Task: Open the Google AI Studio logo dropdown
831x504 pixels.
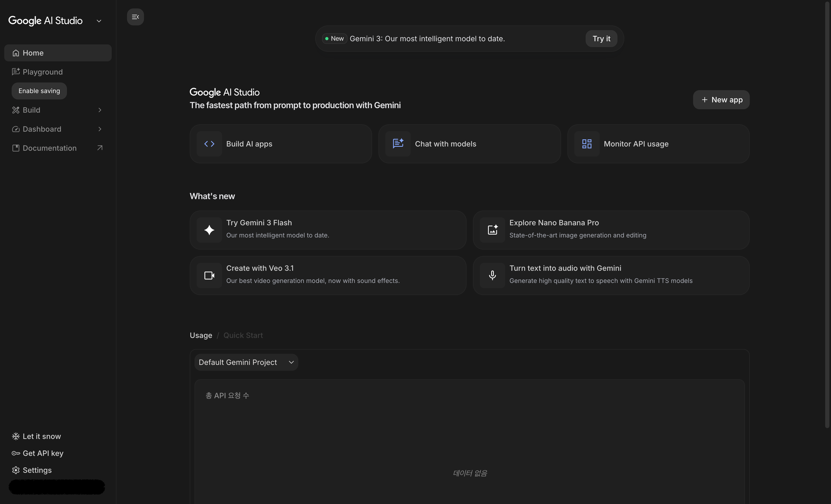Action: tap(99, 21)
